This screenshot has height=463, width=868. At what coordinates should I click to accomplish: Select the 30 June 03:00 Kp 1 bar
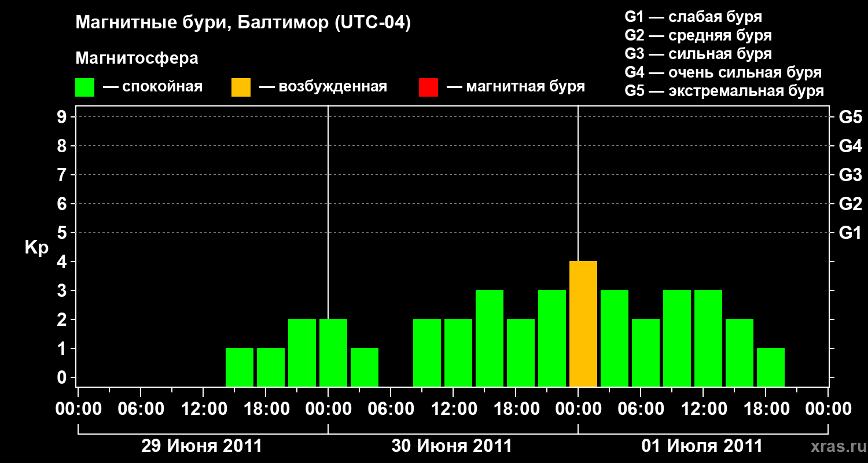[365, 368]
